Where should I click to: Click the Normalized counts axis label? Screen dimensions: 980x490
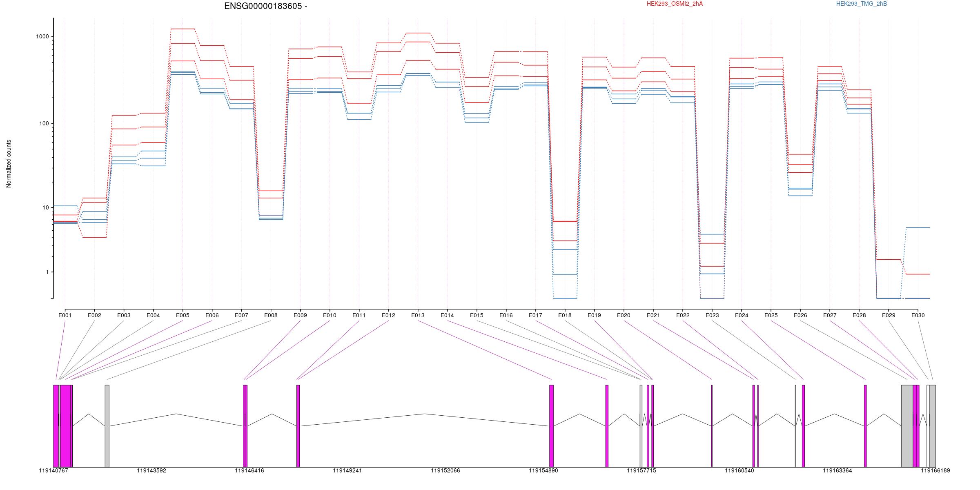[x=9, y=164]
